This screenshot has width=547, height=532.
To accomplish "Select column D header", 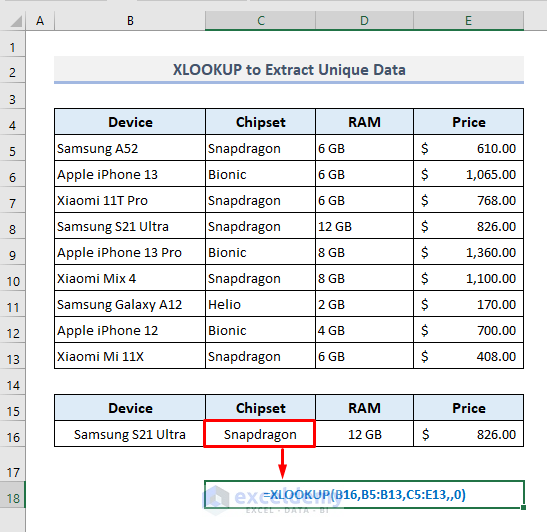I will 364,21.
